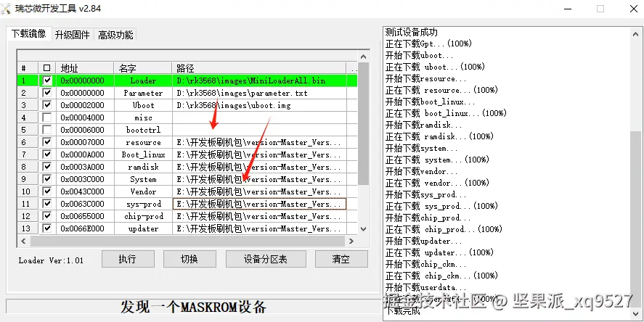
Task: Uncheck the sys-prod row checkbox
Action: [47, 204]
